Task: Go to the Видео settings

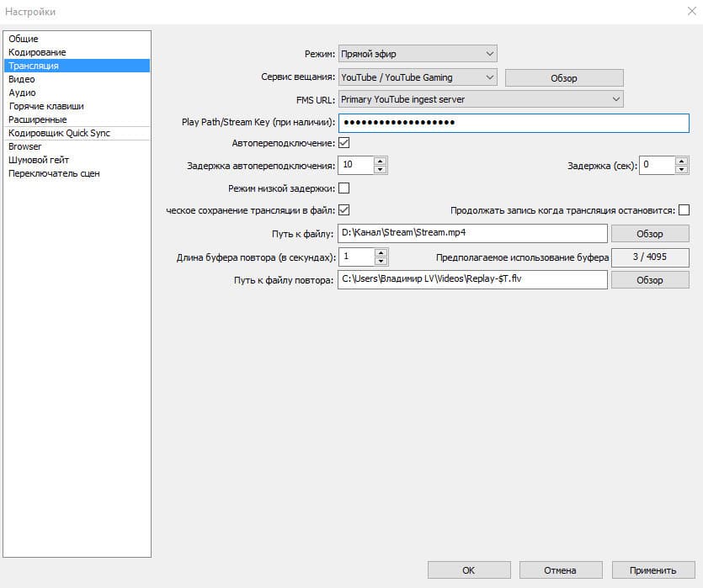Action: 77,79
